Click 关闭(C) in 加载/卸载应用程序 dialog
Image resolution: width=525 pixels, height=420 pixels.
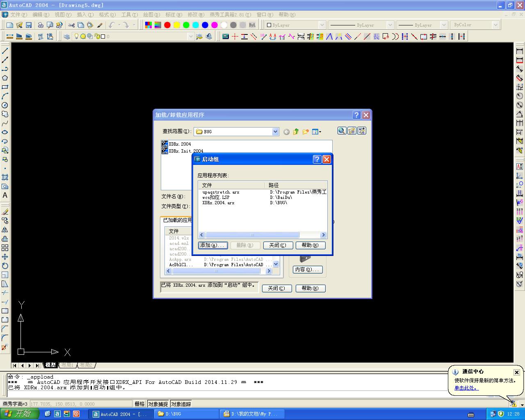[x=277, y=288]
